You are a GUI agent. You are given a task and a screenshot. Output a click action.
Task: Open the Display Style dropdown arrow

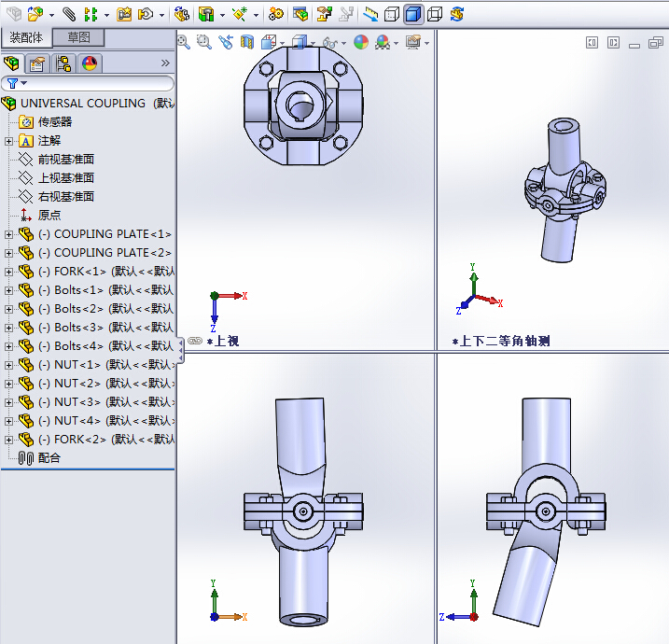pyautogui.click(x=314, y=43)
